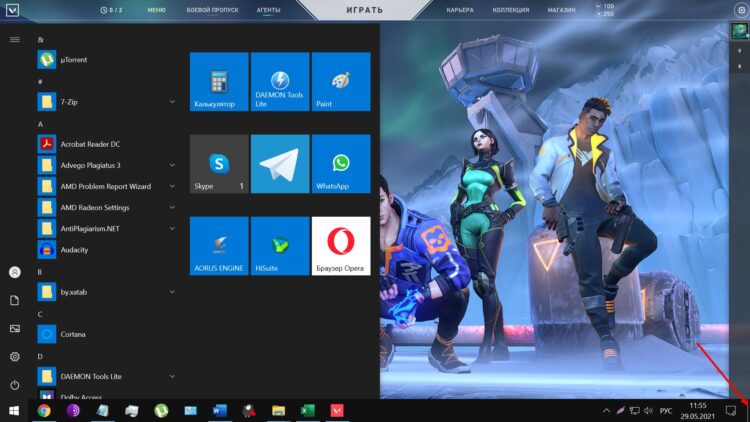Open Acrobat Reader DC from the app list
Image resolution: width=750 pixels, height=422 pixels.
coord(88,144)
